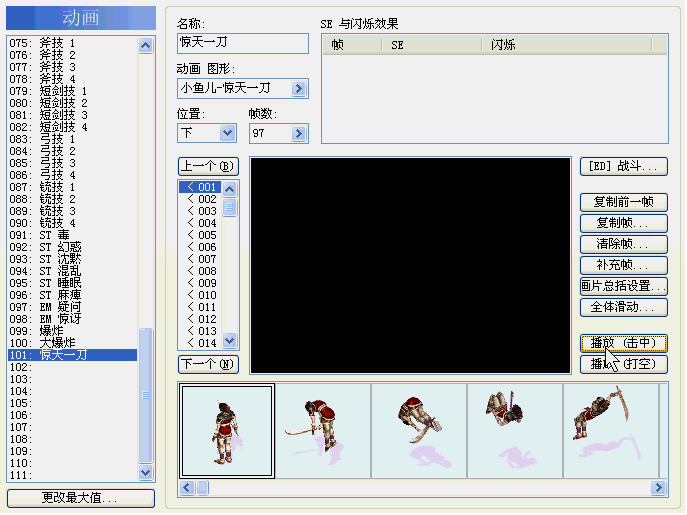687x515 pixels.
Task: Select animation 097: EM 疑问
Action: pos(72,307)
